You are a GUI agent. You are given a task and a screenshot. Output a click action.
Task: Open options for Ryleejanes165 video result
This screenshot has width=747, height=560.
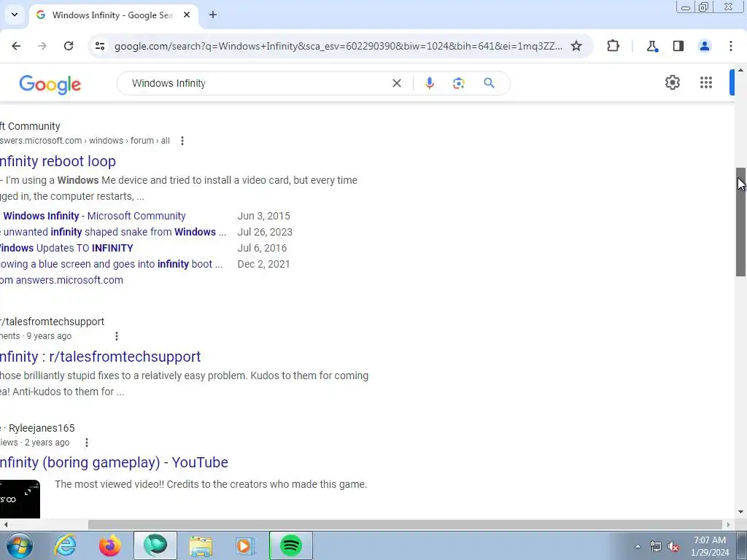point(86,443)
